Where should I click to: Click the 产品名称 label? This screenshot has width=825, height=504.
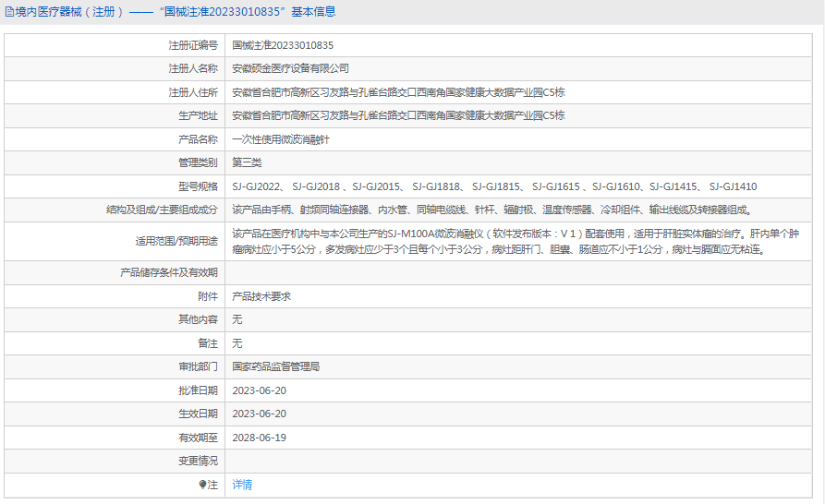click(198, 139)
